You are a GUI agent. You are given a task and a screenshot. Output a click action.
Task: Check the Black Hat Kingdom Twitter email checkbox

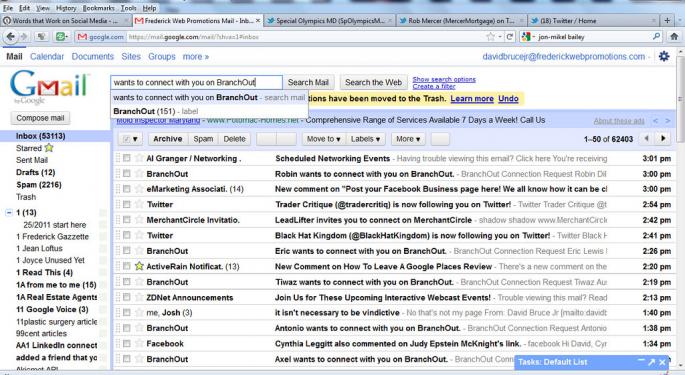(127, 235)
